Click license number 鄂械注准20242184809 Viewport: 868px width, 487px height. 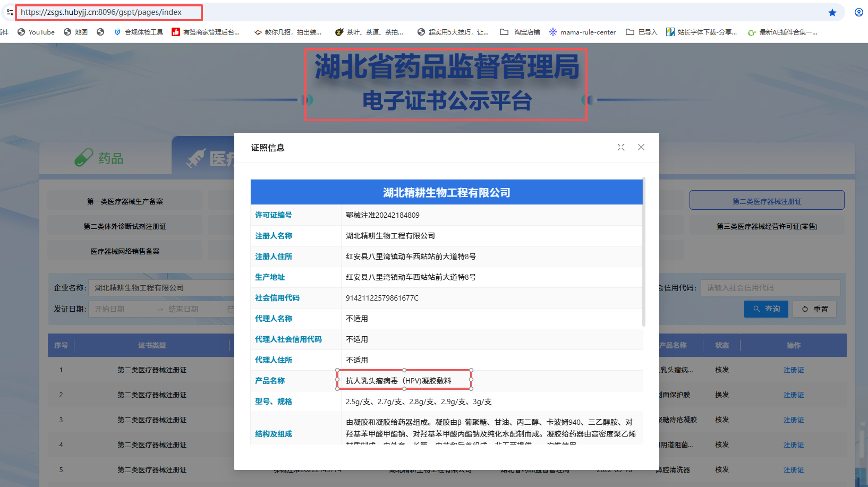point(382,215)
